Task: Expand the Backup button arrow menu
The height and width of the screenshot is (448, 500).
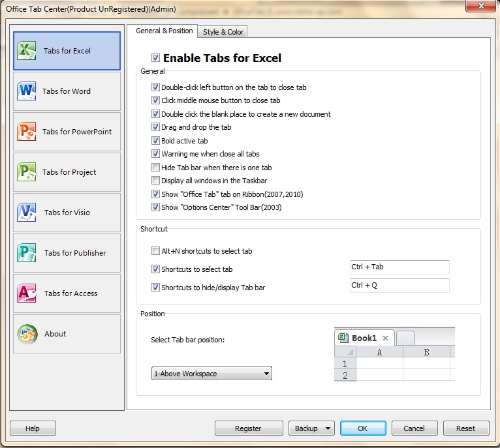Action: click(328, 428)
